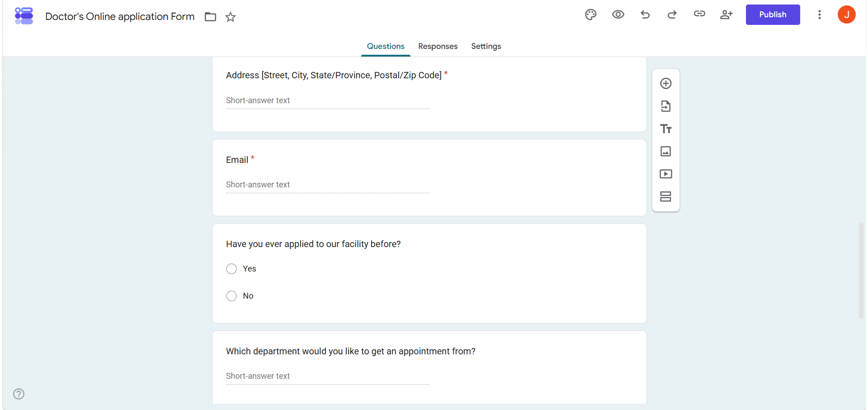Select the department short-answer text field
Screen dimensions: 868x410
tap(328, 376)
